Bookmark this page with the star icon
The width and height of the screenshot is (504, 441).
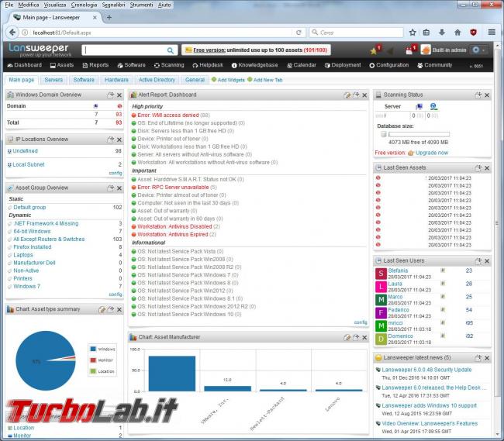coord(413,32)
